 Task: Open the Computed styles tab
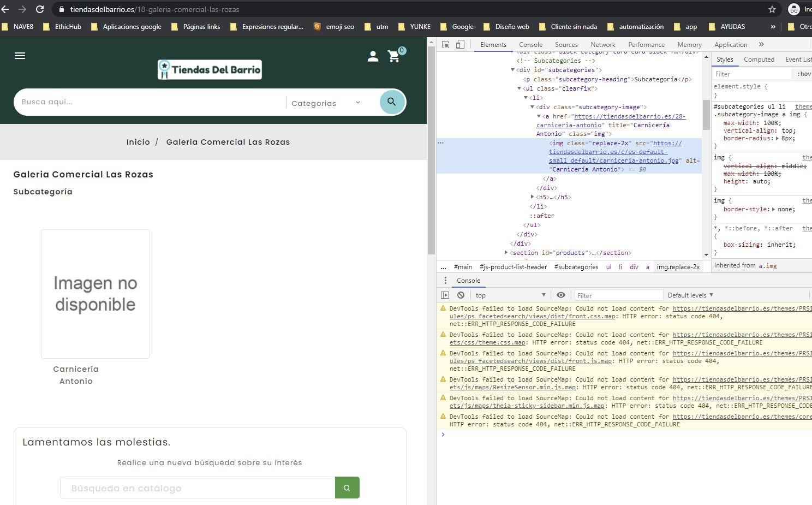coord(759,60)
